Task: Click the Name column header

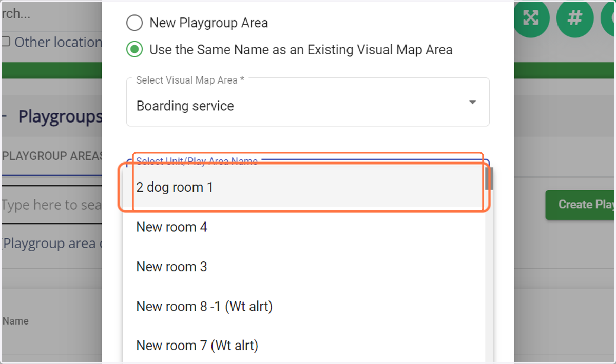Action: pyautogui.click(x=15, y=321)
